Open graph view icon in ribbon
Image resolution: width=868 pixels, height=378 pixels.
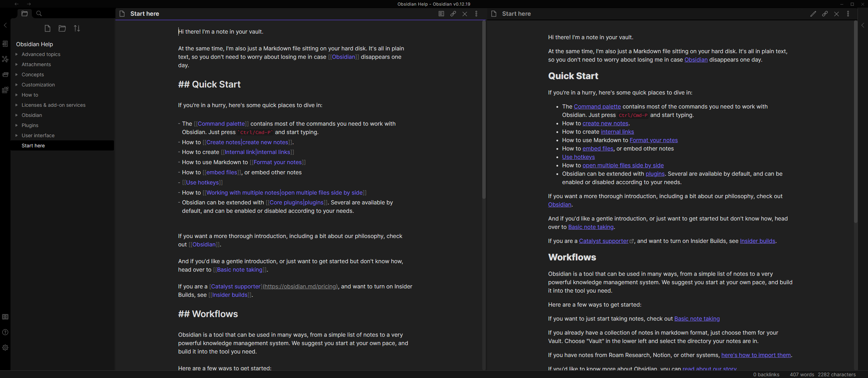click(x=5, y=59)
